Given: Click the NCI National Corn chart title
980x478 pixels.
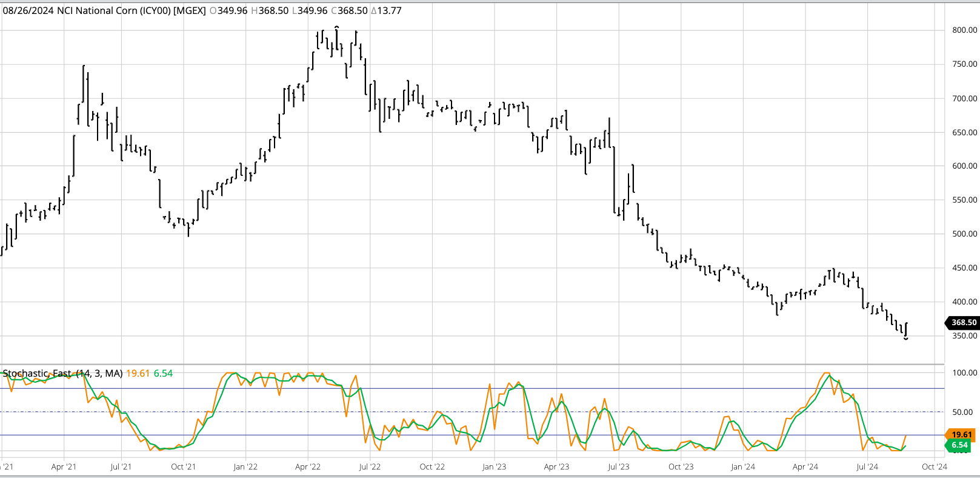Looking at the screenshot, I should click(130, 11).
